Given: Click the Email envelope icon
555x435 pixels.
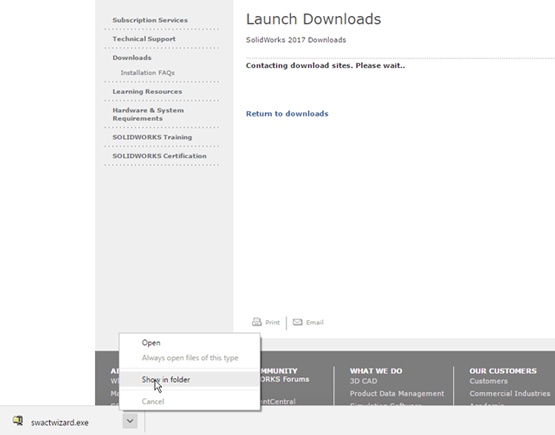Looking at the screenshot, I should pyautogui.click(x=297, y=322).
